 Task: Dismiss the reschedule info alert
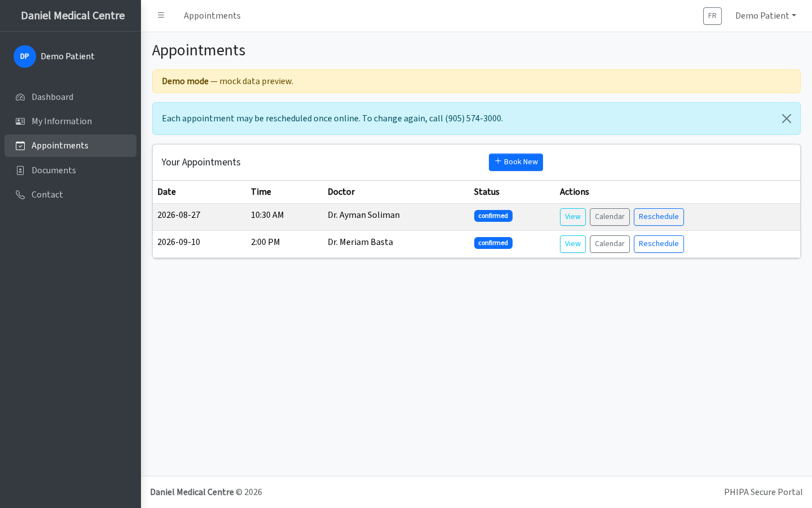tap(787, 119)
